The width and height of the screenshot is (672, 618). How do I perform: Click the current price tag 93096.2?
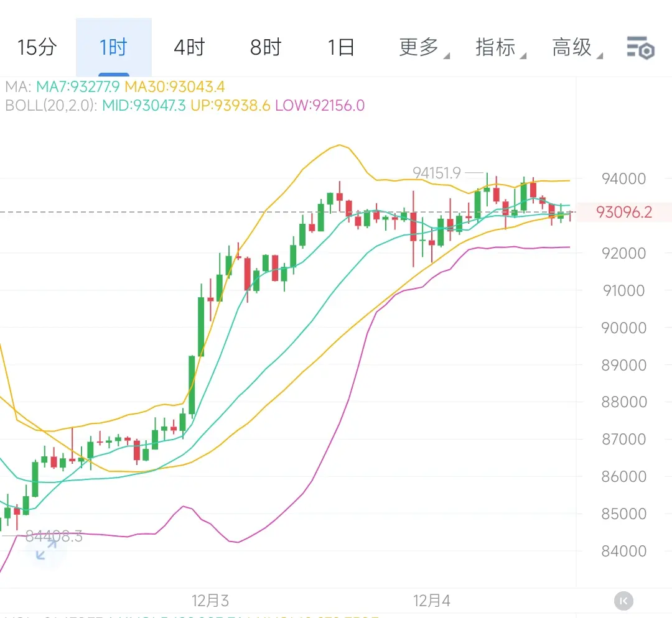624,212
